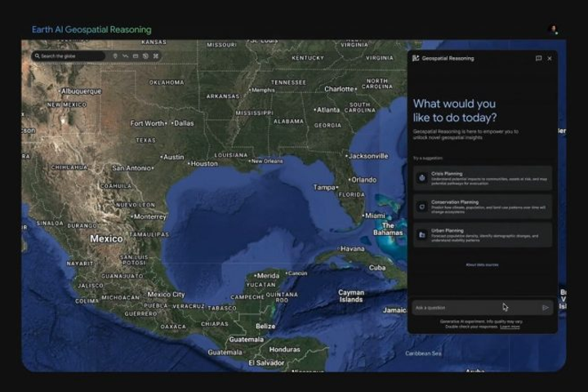
Task: Choose the Crisis Planning suggestion
Action: (483, 178)
